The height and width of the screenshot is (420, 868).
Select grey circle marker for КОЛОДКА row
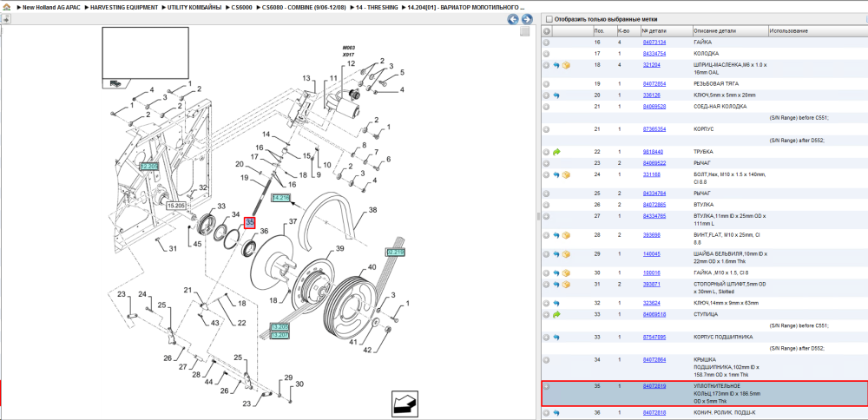pos(546,54)
